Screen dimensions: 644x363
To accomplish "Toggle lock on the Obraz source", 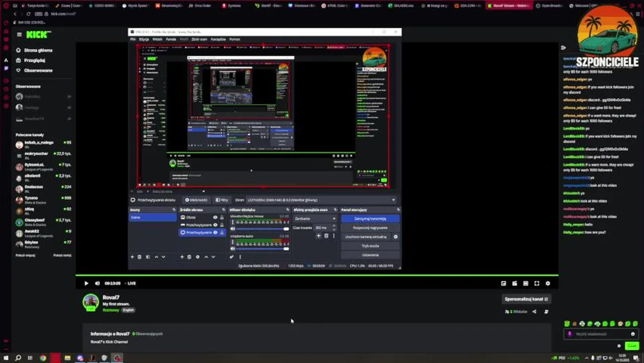I will coord(222,217).
